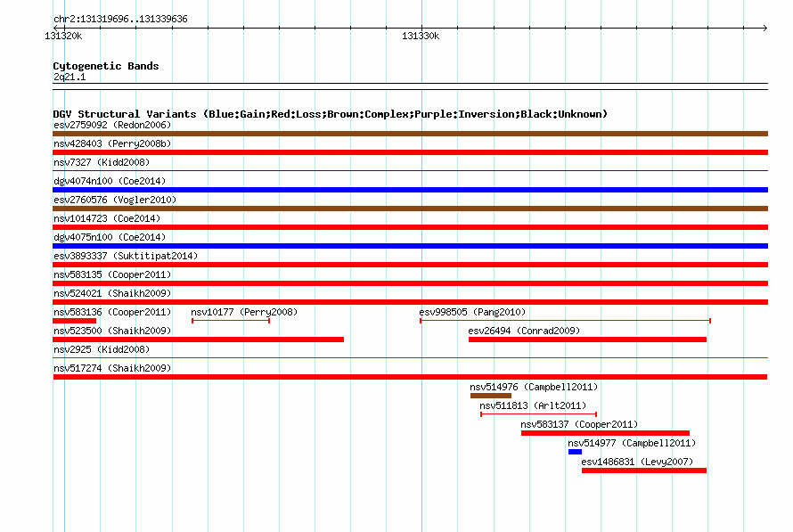Select the blue dgv4074n100 gain bar
Viewport: 793px width, 532px height.
410,190
